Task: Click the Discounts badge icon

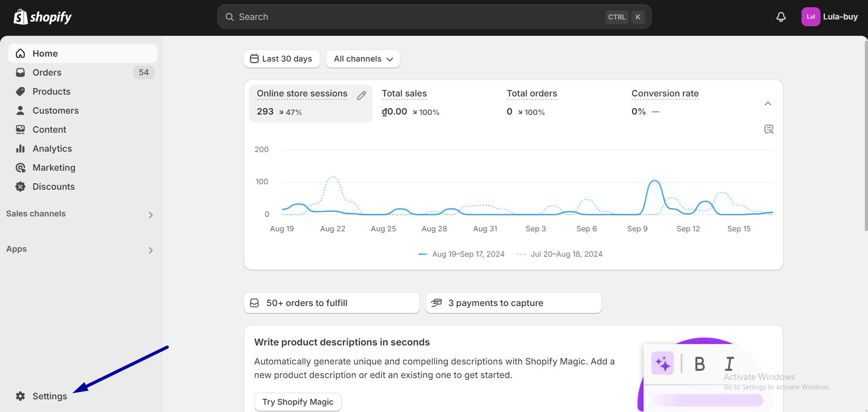Action: (x=20, y=187)
